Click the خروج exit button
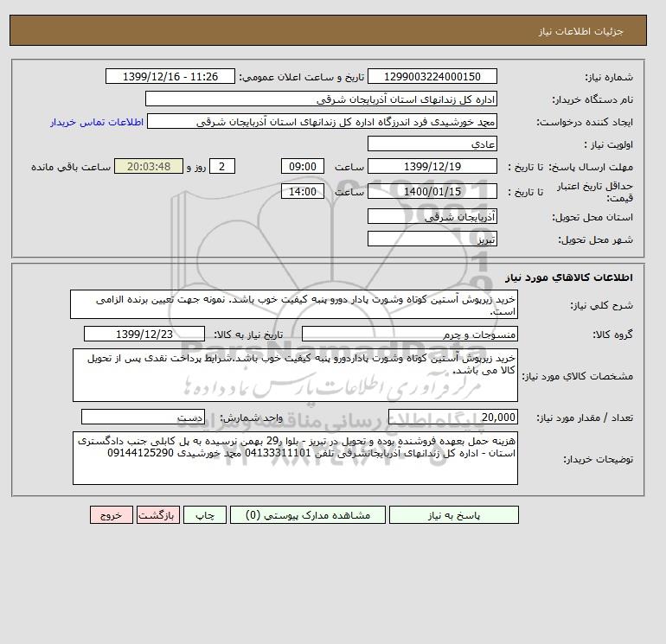This screenshot has height=644, width=666. pos(112,514)
